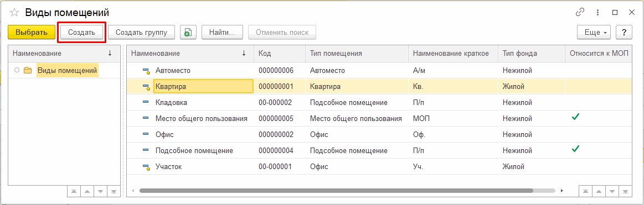Sort the list by Наименование column header

point(190,53)
